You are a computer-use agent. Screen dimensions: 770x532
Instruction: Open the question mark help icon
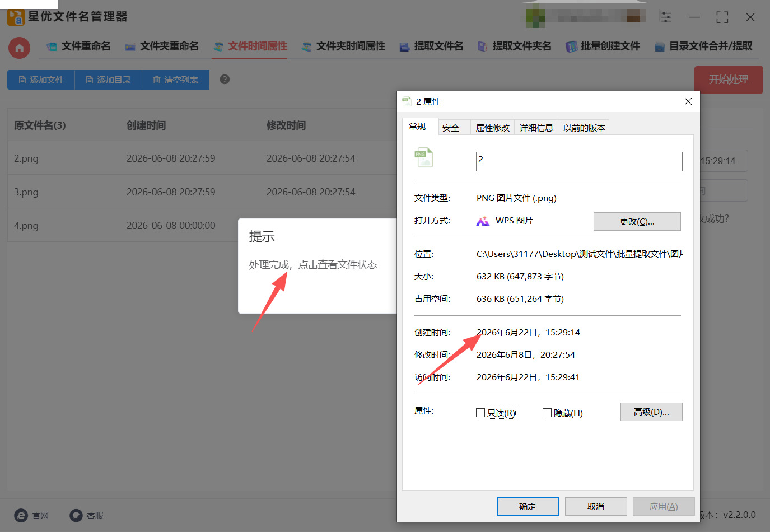point(225,79)
